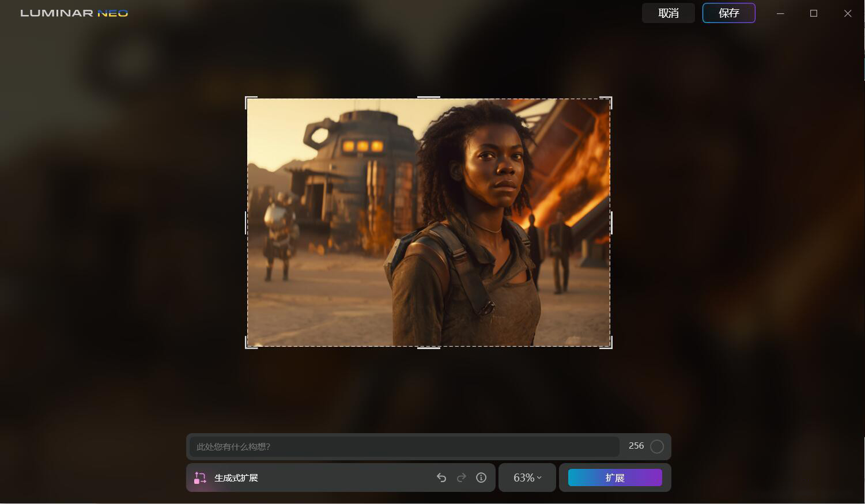
Task: Click the circle indicator beside 256
Action: pyautogui.click(x=657, y=446)
